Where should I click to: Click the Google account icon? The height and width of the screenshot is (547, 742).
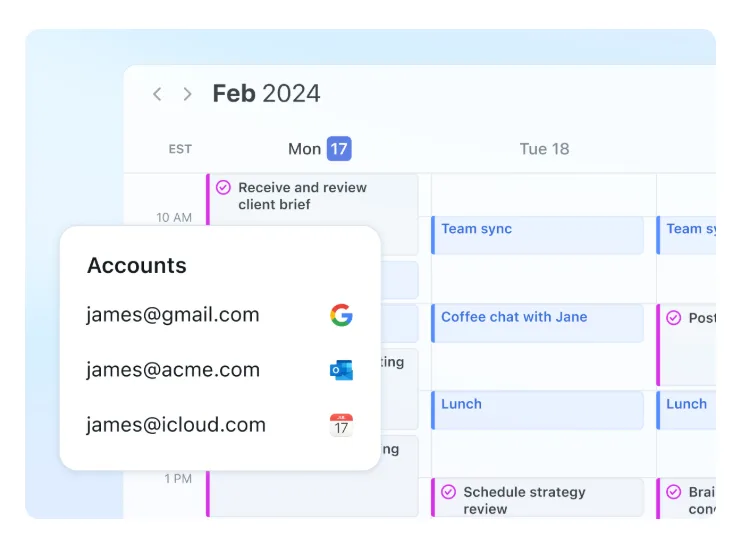click(341, 315)
